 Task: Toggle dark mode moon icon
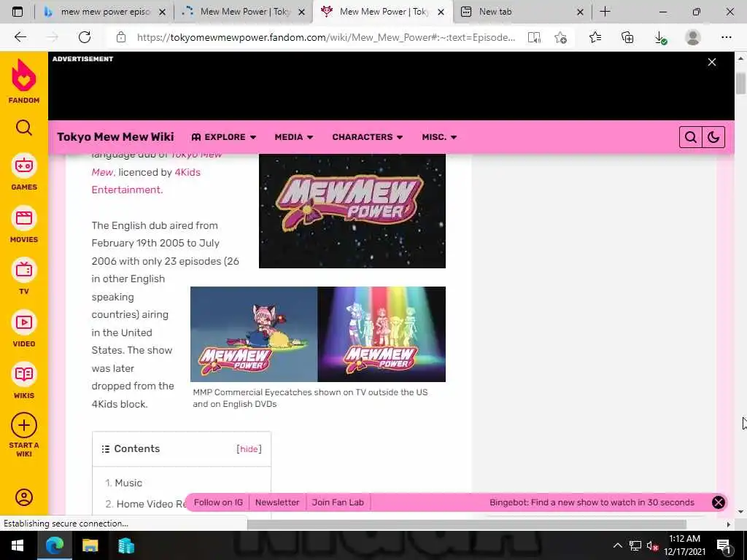point(713,137)
